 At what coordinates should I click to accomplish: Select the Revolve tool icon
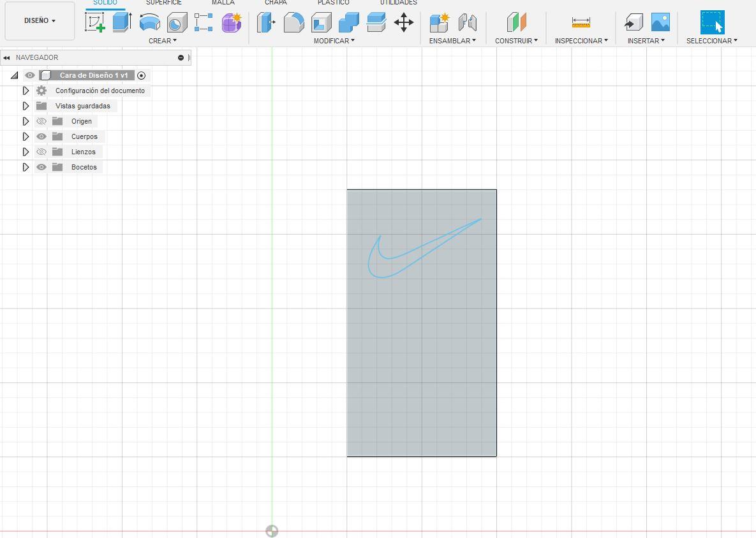[x=149, y=23]
